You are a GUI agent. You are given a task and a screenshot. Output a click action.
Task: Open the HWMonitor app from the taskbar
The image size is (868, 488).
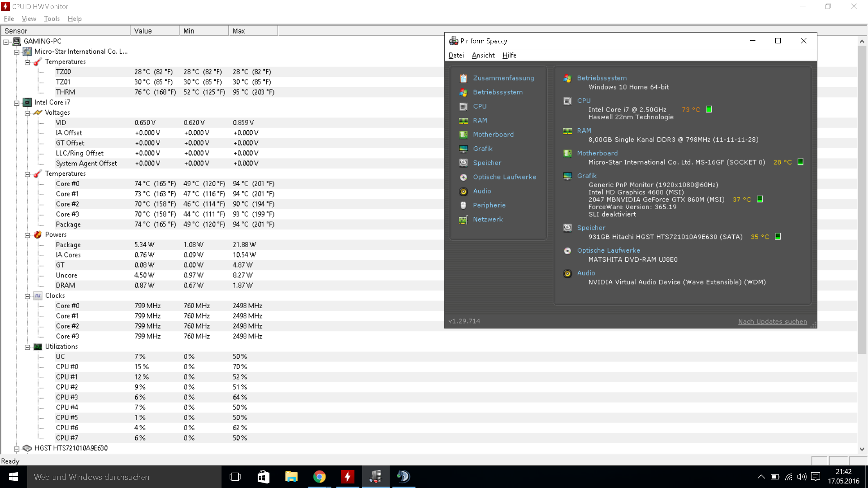click(347, 477)
